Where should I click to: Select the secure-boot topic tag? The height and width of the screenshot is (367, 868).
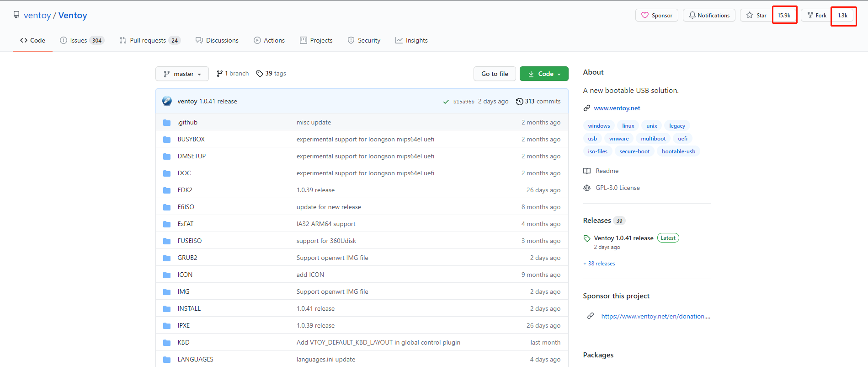pos(634,151)
